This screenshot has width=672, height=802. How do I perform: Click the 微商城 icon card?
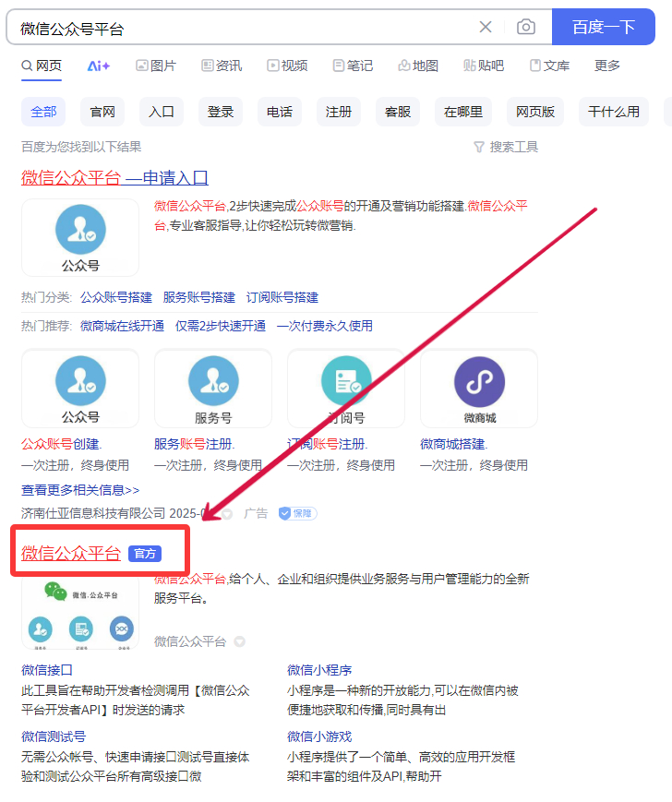coord(479,389)
